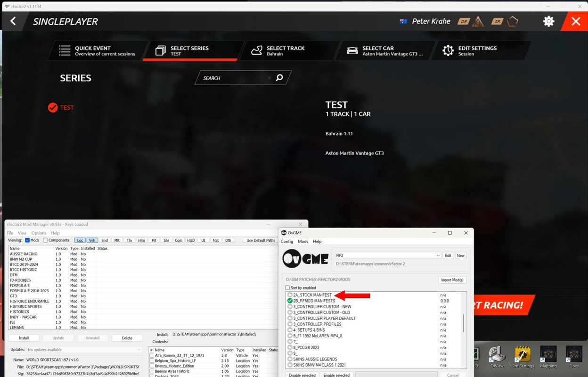588x377 pixels.
Task: Open the View menu in Mod Manager
Action: [x=22, y=233]
